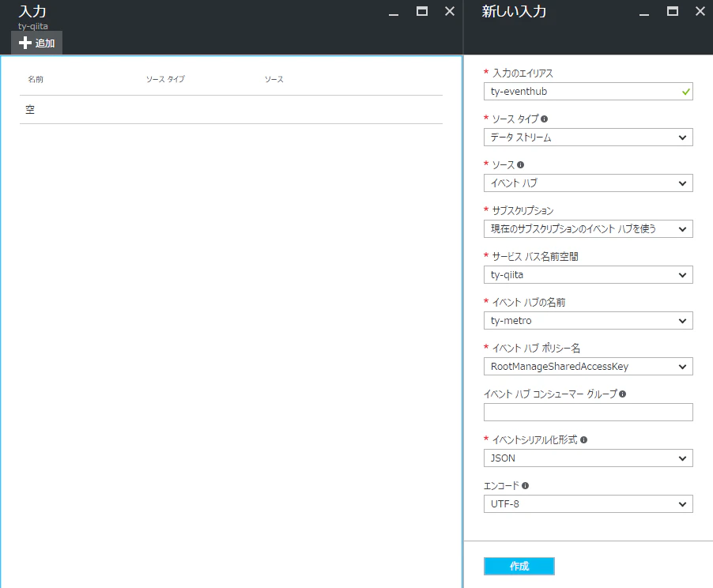
Task: Close the 入力 blade
Action: pyautogui.click(x=450, y=11)
